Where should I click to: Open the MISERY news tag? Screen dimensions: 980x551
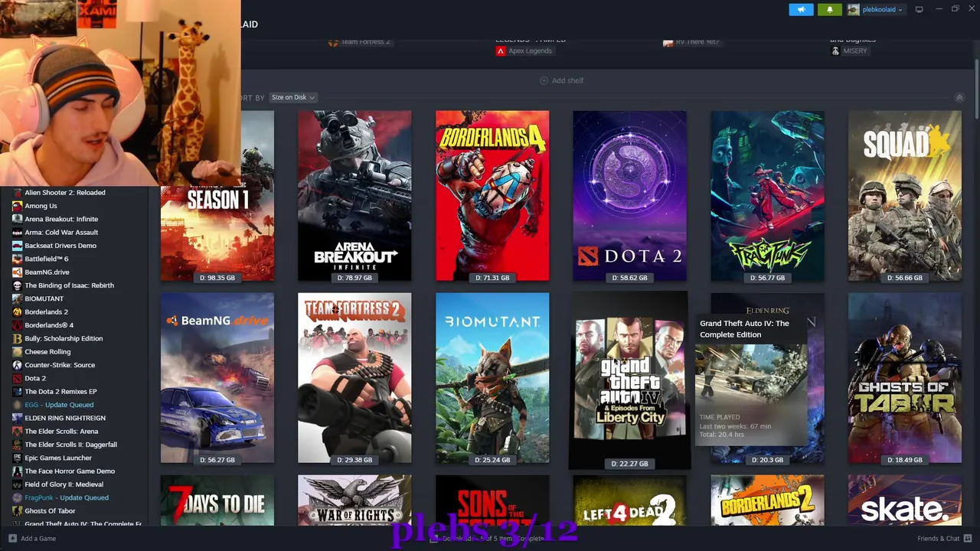click(850, 51)
